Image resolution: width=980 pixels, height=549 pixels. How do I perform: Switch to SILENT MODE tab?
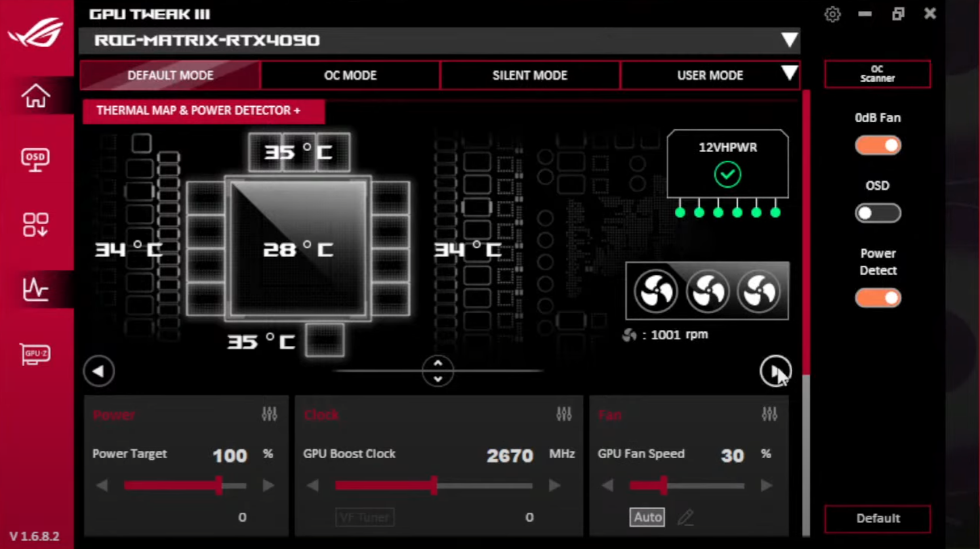pyautogui.click(x=529, y=75)
